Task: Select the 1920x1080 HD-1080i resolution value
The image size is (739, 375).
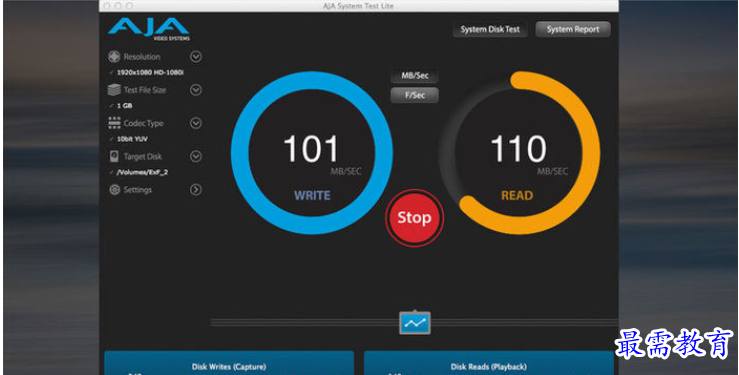Action: point(150,73)
